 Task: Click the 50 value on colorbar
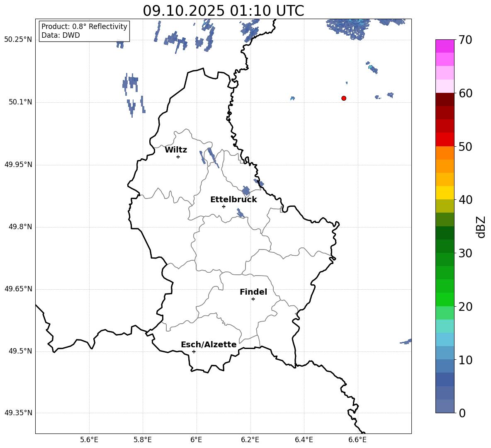(465, 147)
